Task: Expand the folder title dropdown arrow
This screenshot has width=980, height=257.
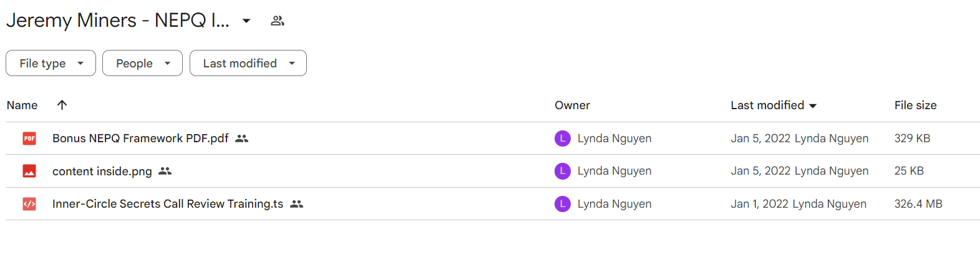Action: coord(246,21)
